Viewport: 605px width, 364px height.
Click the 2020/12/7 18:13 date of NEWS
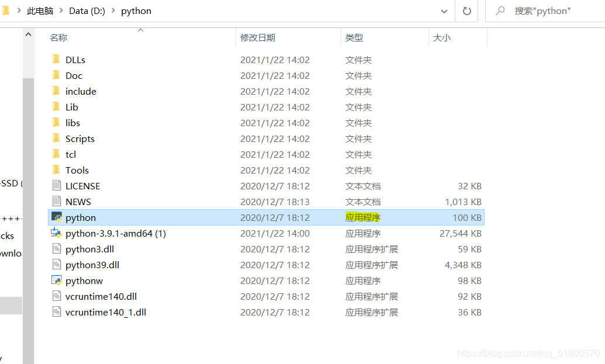pos(275,202)
